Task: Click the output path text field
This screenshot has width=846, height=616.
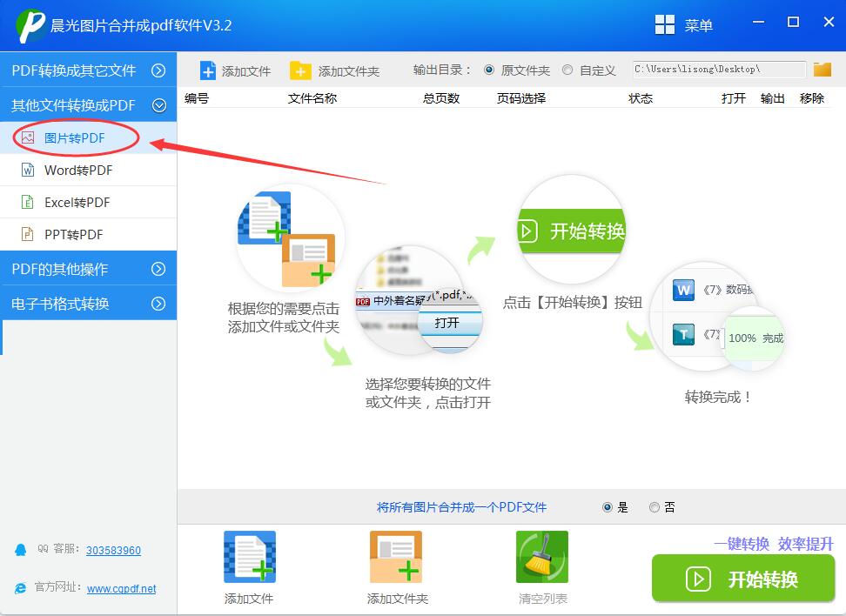Action: [x=719, y=70]
